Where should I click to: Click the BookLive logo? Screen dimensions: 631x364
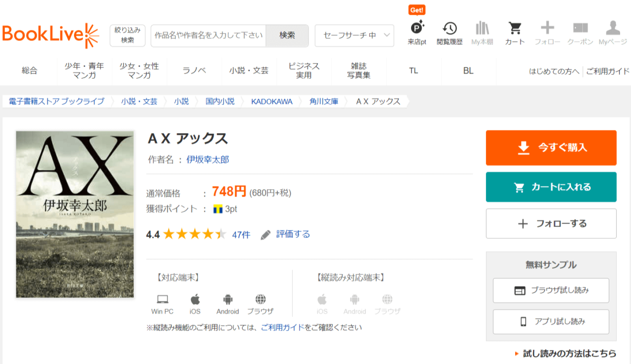(50, 35)
